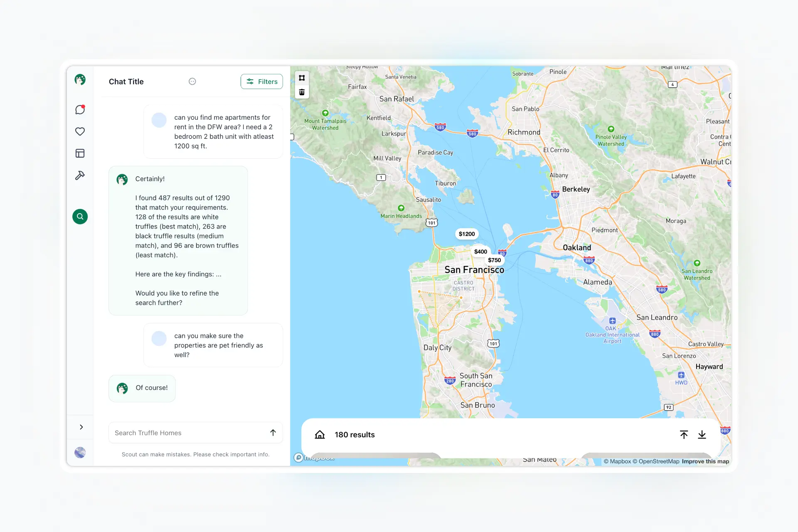Select the $750 price marker near San Francisco

click(x=494, y=260)
